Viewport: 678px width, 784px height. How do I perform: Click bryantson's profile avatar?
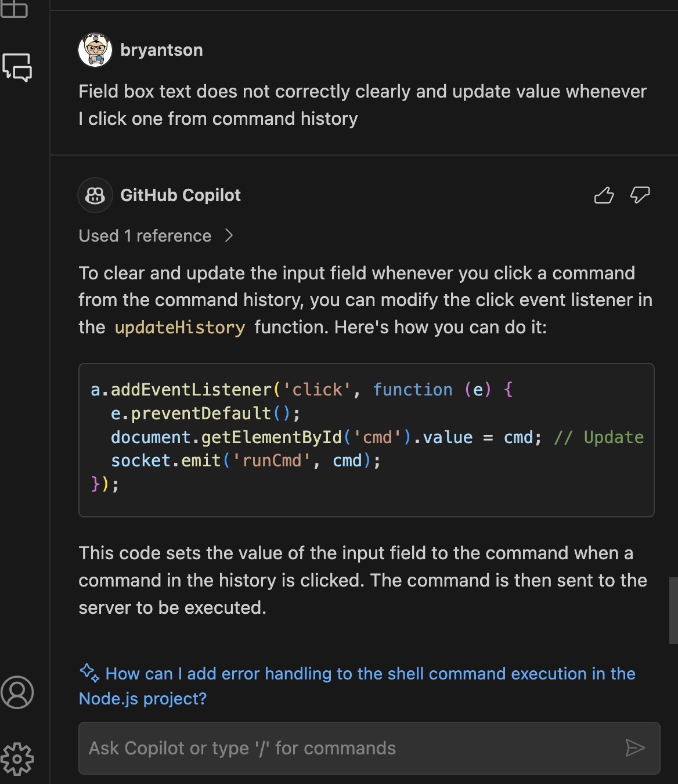(x=95, y=50)
